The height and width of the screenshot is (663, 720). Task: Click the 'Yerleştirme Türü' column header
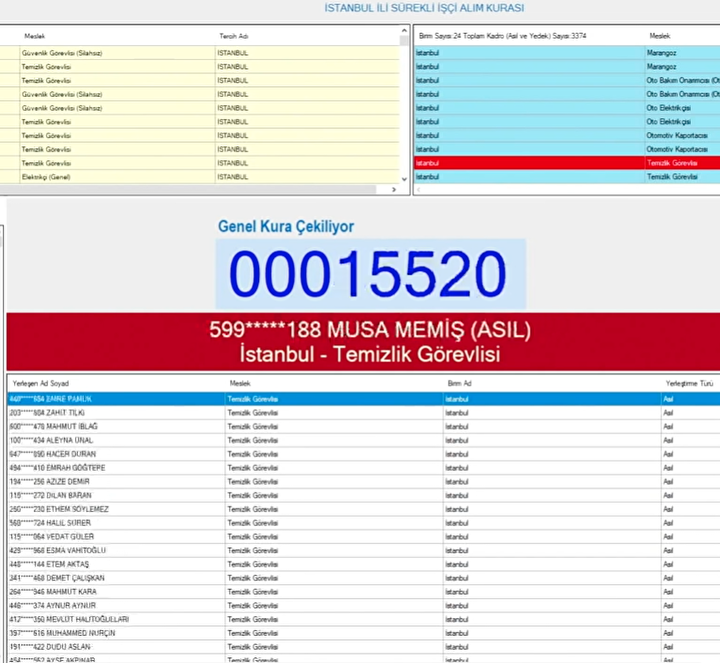click(689, 383)
